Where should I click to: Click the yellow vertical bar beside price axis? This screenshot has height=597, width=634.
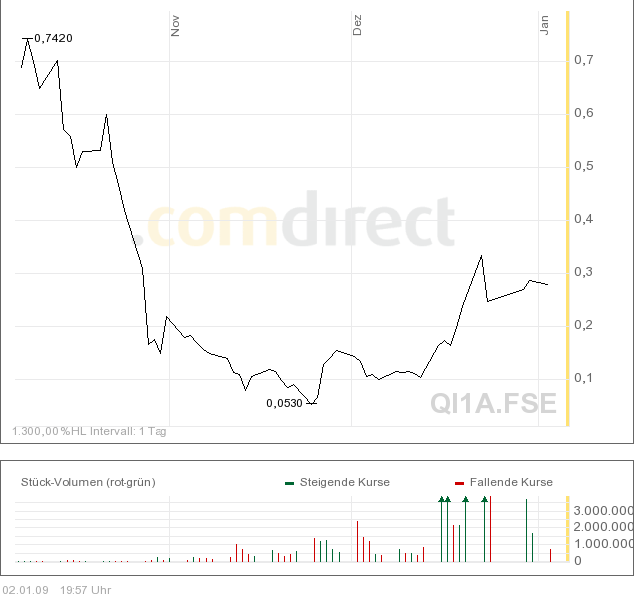point(568,220)
